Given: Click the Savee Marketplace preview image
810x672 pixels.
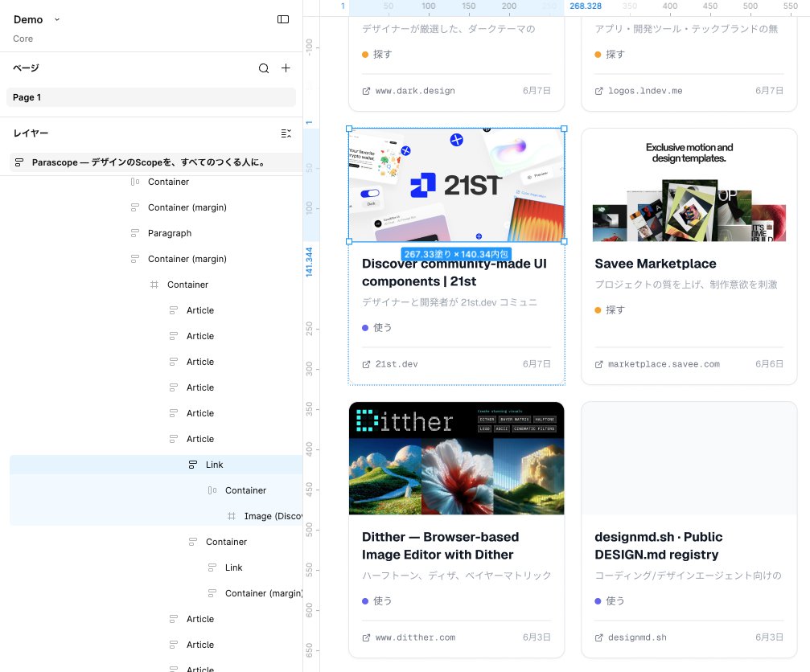Looking at the screenshot, I should tap(689, 185).
